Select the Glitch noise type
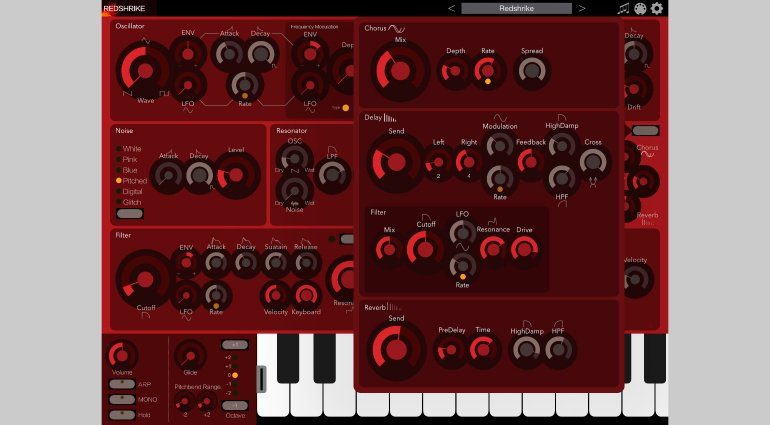Viewport: 770px width, 425px height. (x=118, y=201)
